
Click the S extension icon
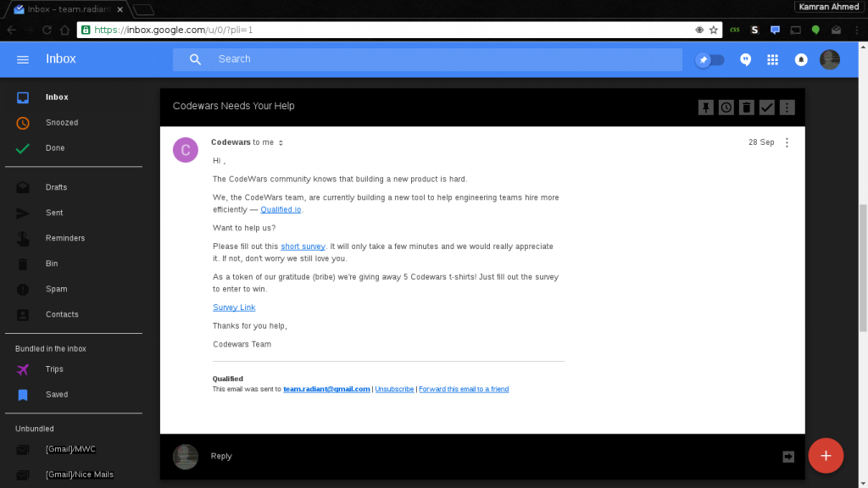point(754,30)
